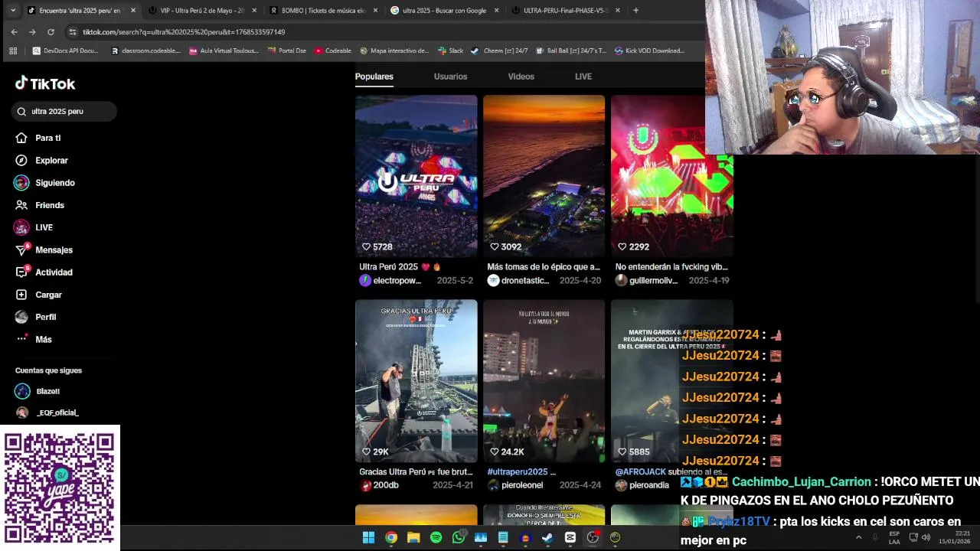Viewport: 980px width, 551px height.
Task: Open Kick VOD Download bookmark
Action: [648, 51]
